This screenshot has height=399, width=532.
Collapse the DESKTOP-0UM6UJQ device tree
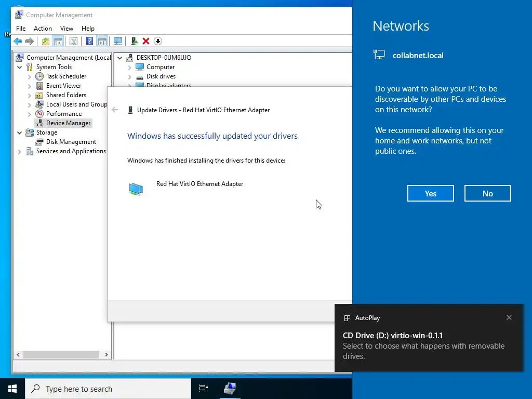[120, 58]
